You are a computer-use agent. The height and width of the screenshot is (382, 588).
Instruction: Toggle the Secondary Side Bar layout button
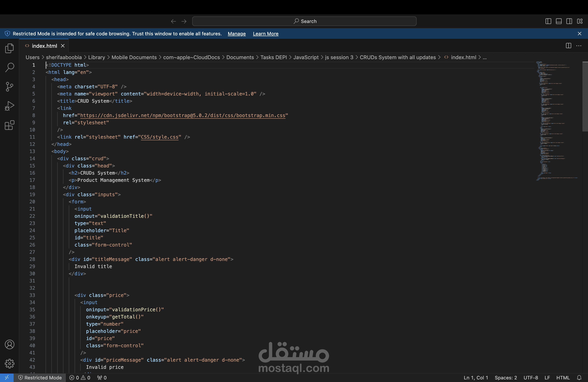point(569,21)
